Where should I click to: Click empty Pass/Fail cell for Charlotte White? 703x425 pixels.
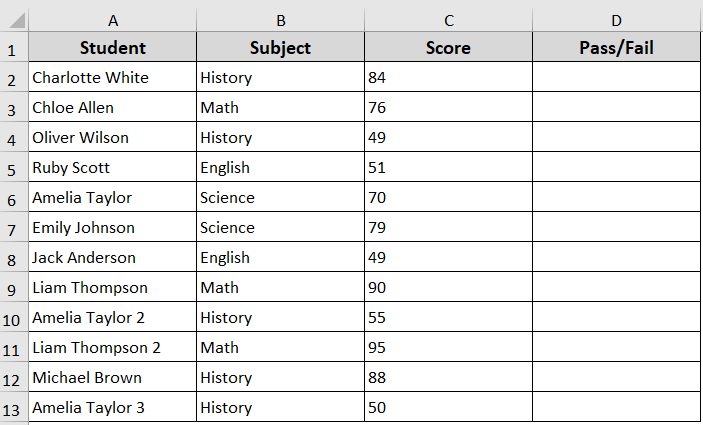(x=616, y=78)
